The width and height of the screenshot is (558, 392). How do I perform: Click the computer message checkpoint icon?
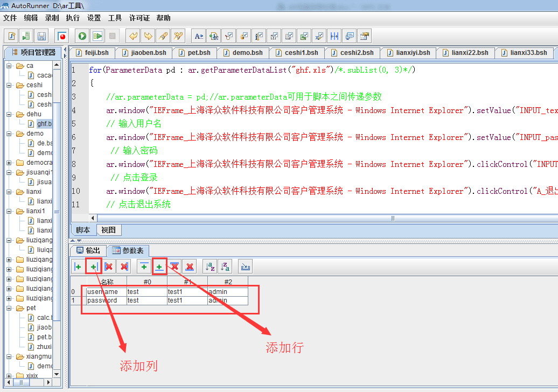pyautogui.click(x=350, y=36)
